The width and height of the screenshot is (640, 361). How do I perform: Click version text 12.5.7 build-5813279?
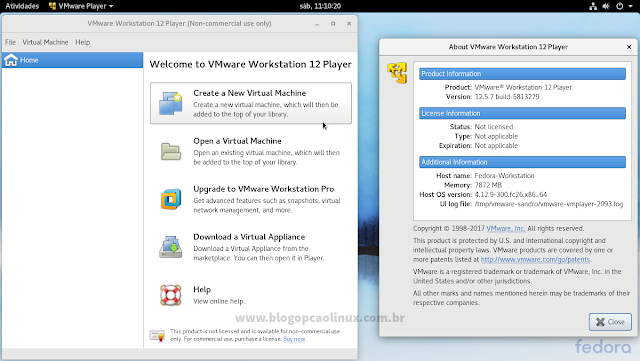[x=507, y=97]
